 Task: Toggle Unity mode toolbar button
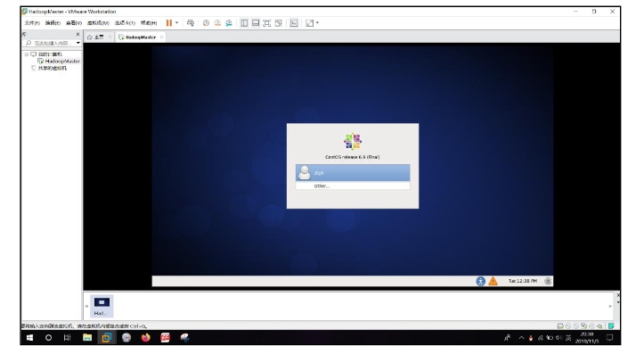[x=279, y=23]
